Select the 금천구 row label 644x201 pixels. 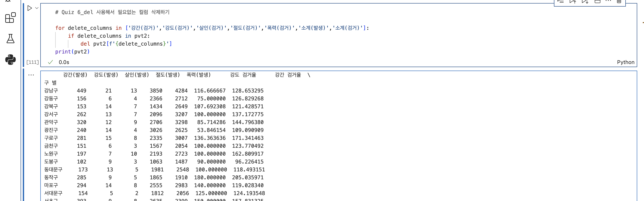pyautogui.click(x=51, y=146)
